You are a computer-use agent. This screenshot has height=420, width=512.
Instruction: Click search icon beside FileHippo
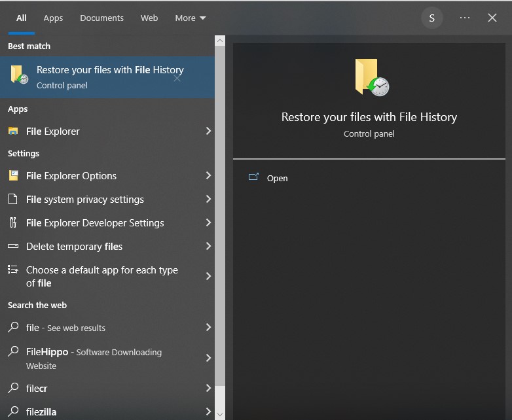click(x=13, y=351)
